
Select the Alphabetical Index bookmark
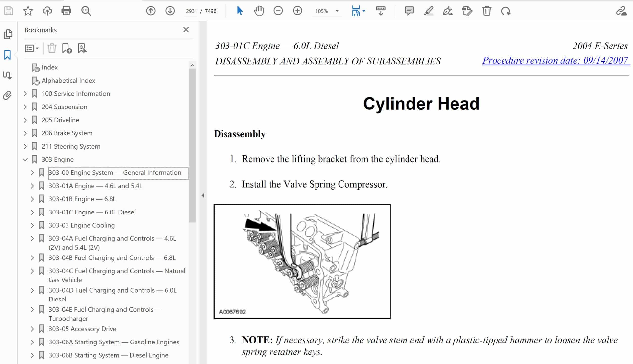68,81
